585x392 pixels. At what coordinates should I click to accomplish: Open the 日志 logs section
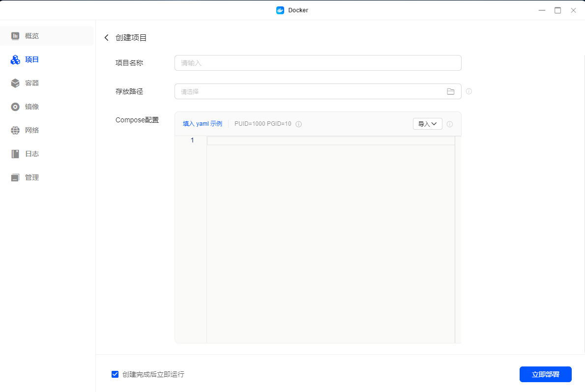click(x=31, y=153)
